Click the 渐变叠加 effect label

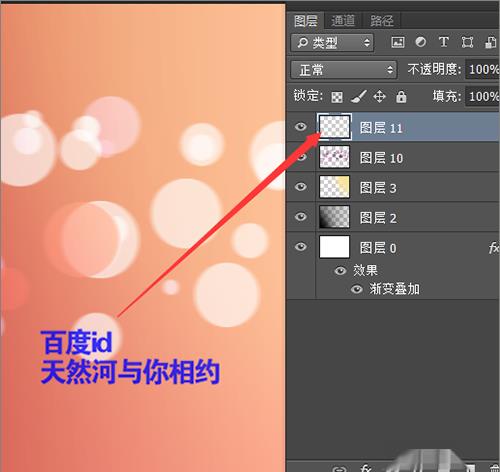point(394,289)
